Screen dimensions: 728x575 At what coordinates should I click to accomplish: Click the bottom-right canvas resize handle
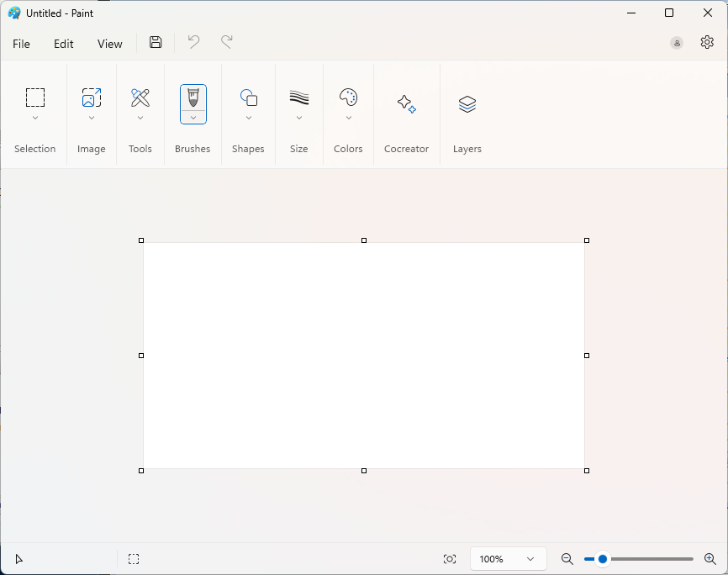[587, 471]
